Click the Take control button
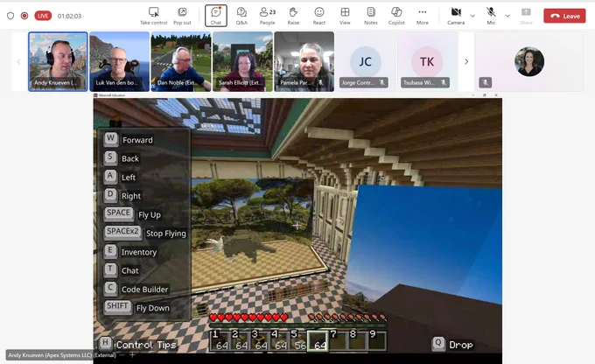The image size is (595, 364). pyautogui.click(x=153, y=16)
